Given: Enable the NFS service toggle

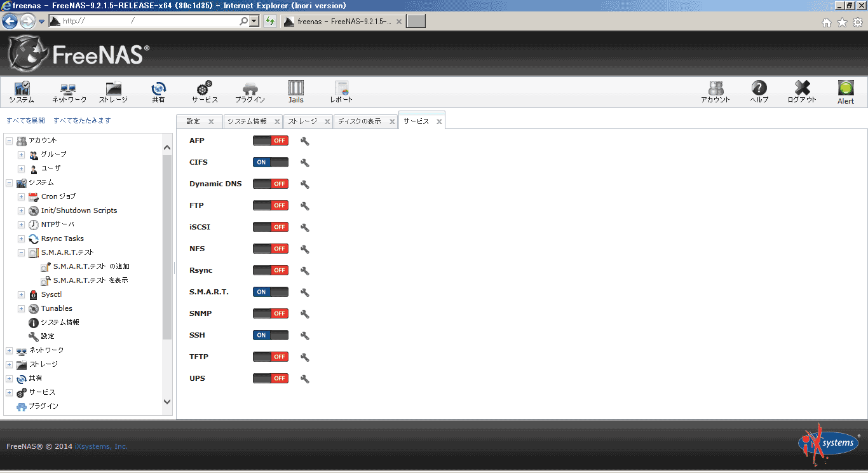Looking at the screenshot, I should pos(271,249).
